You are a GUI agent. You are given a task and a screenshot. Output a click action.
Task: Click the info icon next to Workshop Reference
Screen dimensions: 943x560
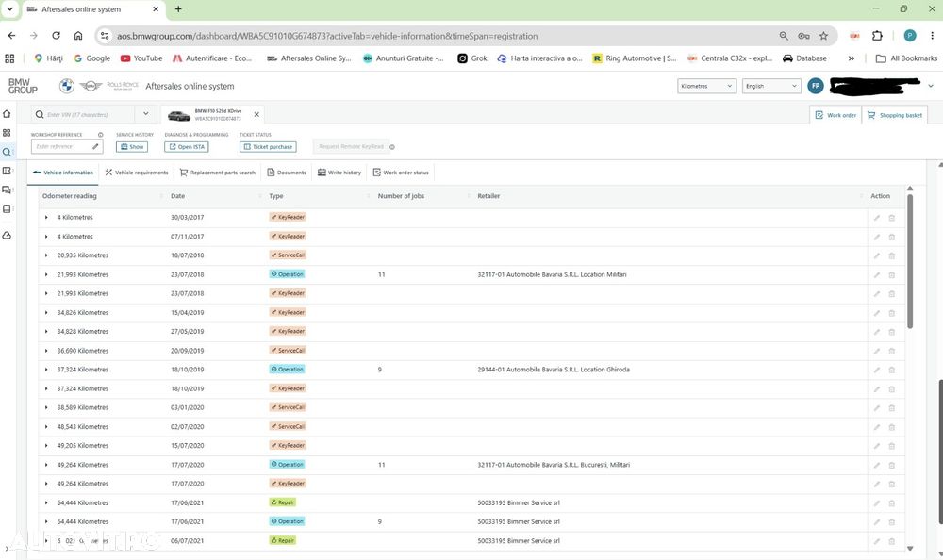[101, 135]
